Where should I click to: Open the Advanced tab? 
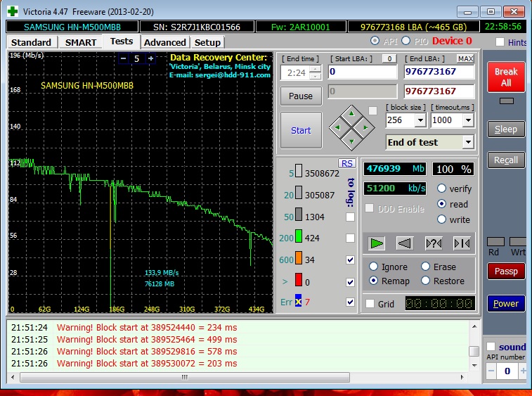point(164,42)
